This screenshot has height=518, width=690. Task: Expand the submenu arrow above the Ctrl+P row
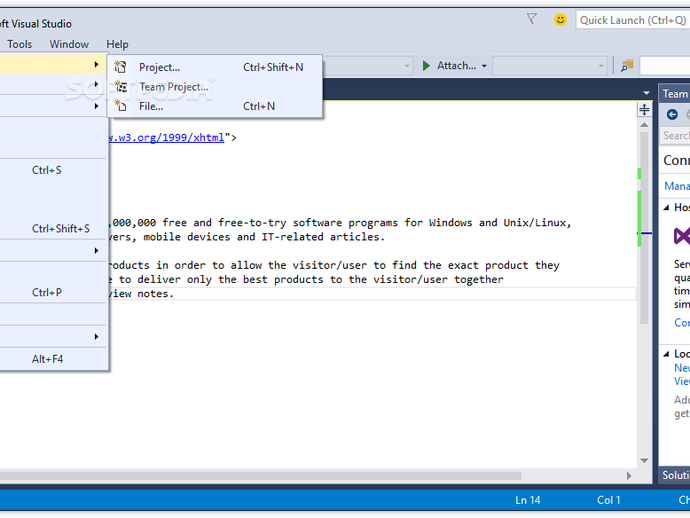click(96, 250)
